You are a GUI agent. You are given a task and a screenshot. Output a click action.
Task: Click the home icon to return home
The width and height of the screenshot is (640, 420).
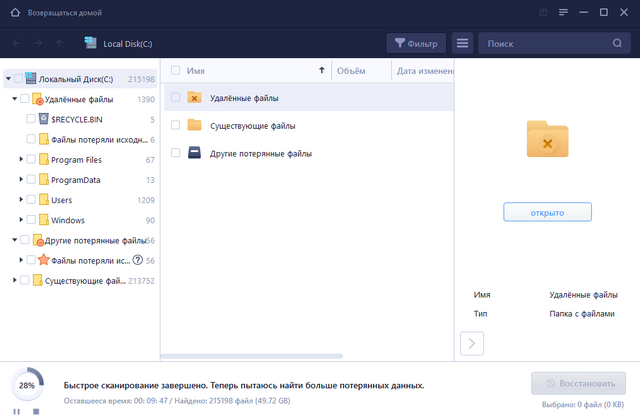tap(13, 13)
